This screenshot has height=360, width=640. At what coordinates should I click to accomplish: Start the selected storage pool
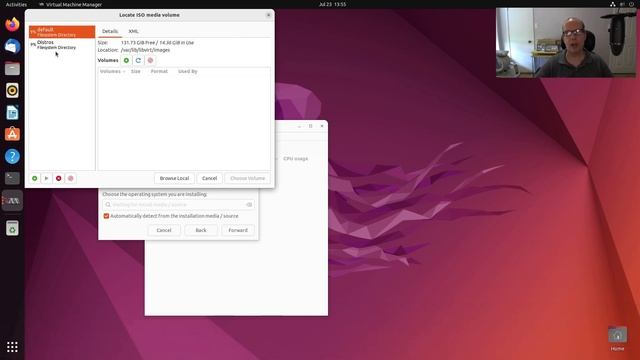[x=47, y=178]
